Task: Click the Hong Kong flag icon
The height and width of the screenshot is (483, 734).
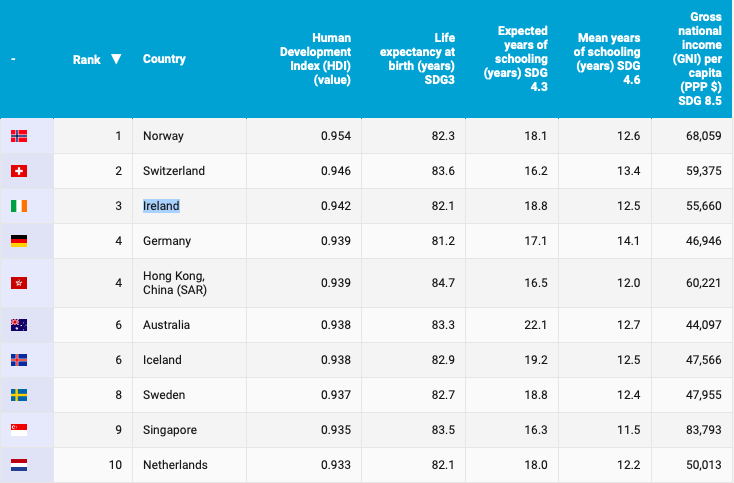Action: click(x=19, y=283)
